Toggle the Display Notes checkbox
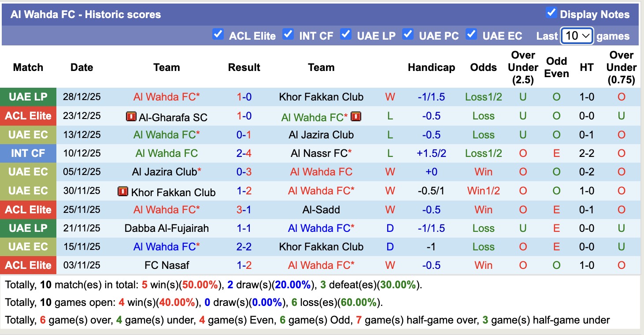Image resolution: width=644 pixels, height=335 pixels. point(551,13)
